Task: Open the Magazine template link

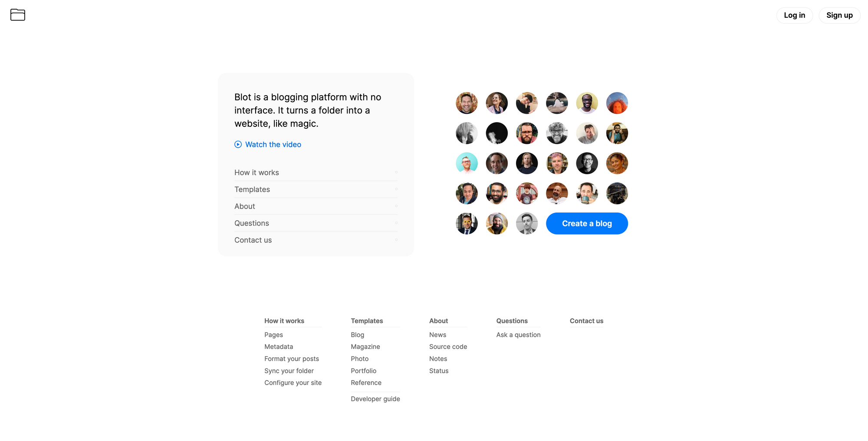Action: point(365,347)
